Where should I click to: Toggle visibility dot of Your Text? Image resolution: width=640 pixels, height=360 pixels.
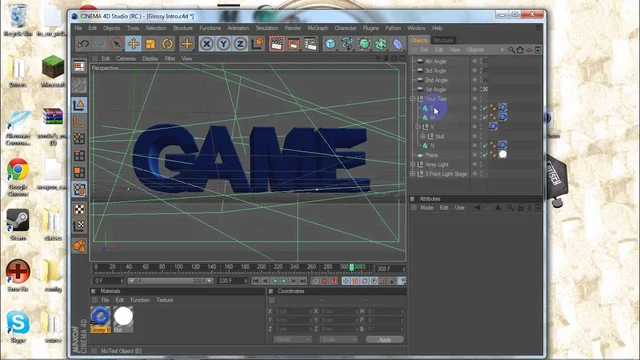[x=475, y=99]
